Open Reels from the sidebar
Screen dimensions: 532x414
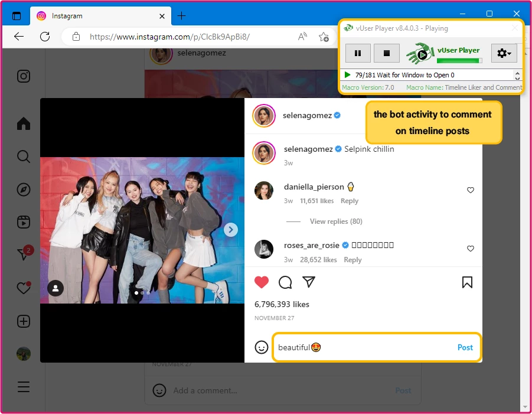click(24, 222)
